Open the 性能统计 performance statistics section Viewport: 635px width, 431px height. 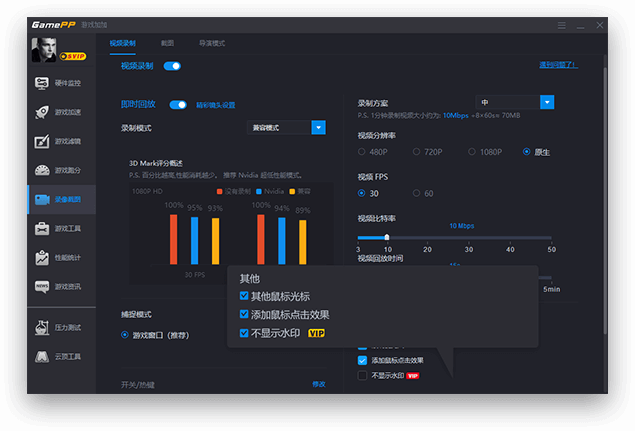tap(62, 257)
